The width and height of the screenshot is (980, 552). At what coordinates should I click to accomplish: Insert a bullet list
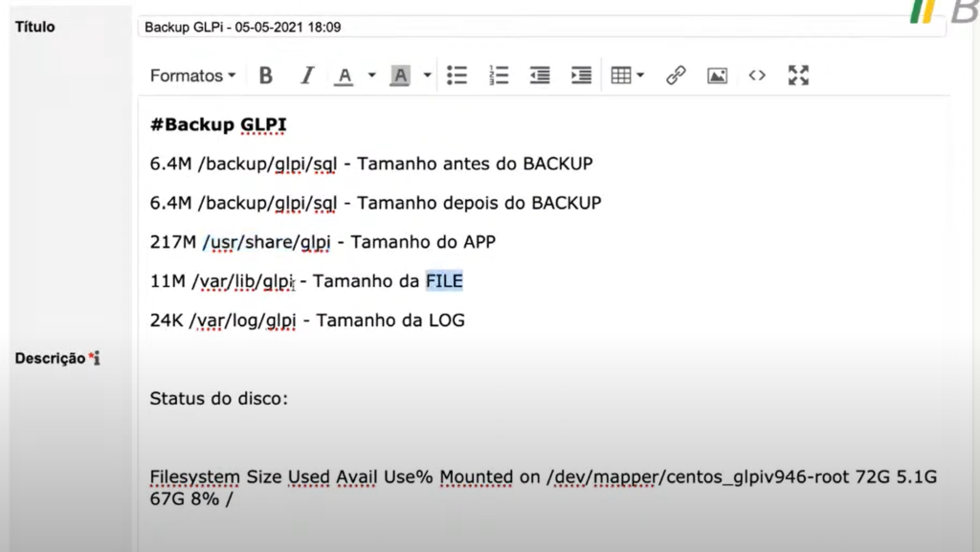click(457, 76)
